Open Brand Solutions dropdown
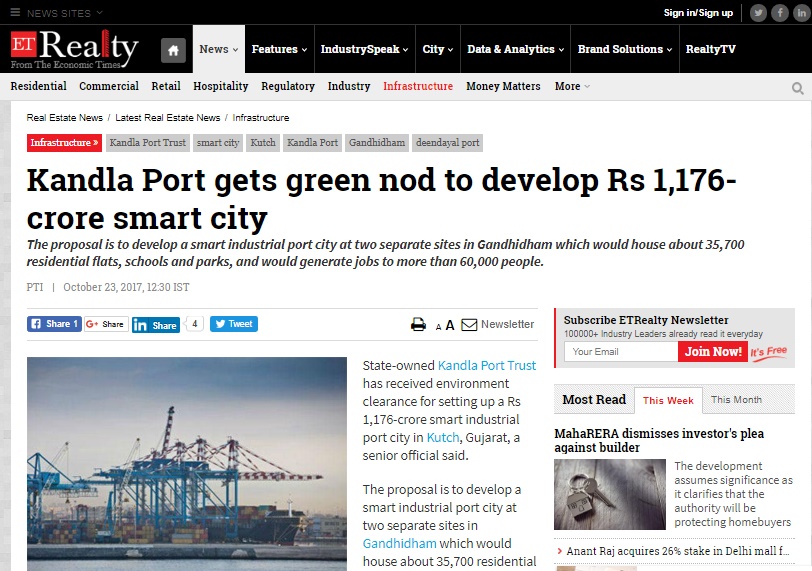This screenshot has width=812, height=571. click(x=625, y=49)
